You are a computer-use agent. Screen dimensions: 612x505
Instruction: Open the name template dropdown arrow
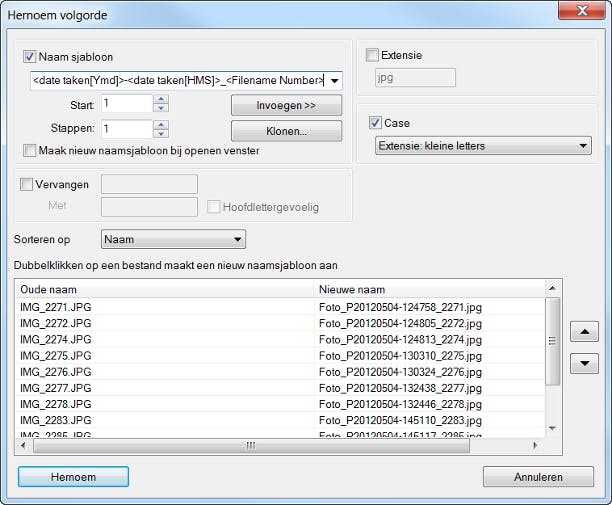pos(334,81)
